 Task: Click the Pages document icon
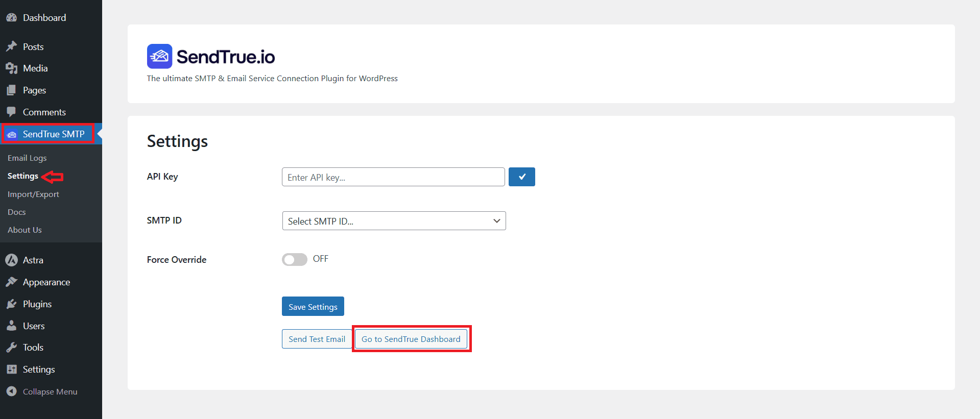click(11, 90)
